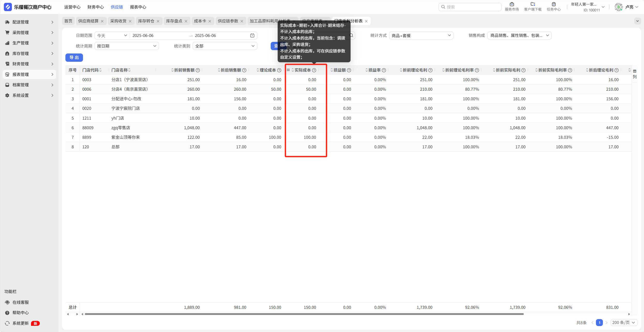The image size is (644, 332).
Task: Sort table by 门店代码 column
Action: point(100,70)
